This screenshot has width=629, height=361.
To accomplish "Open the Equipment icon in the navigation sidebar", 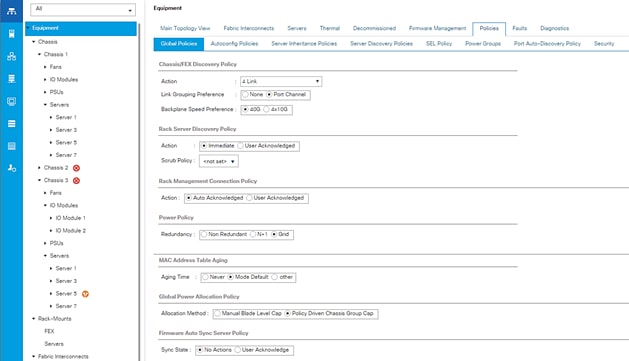I will (x=11, y=11).
